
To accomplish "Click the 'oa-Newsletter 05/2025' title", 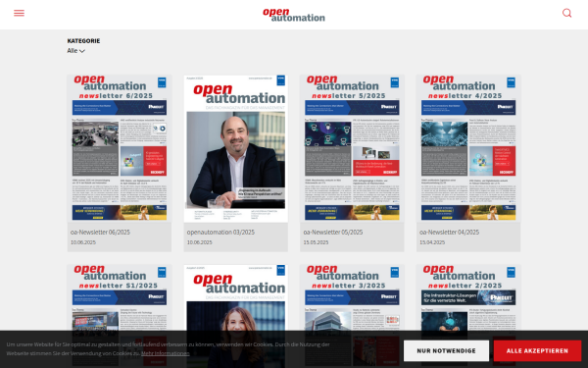I will point(333,232).
